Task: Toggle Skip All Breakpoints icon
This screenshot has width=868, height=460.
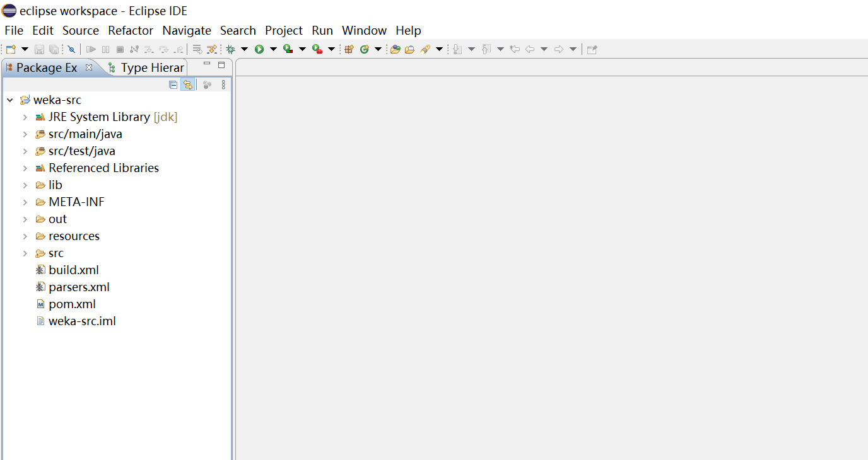Action: 71,49
